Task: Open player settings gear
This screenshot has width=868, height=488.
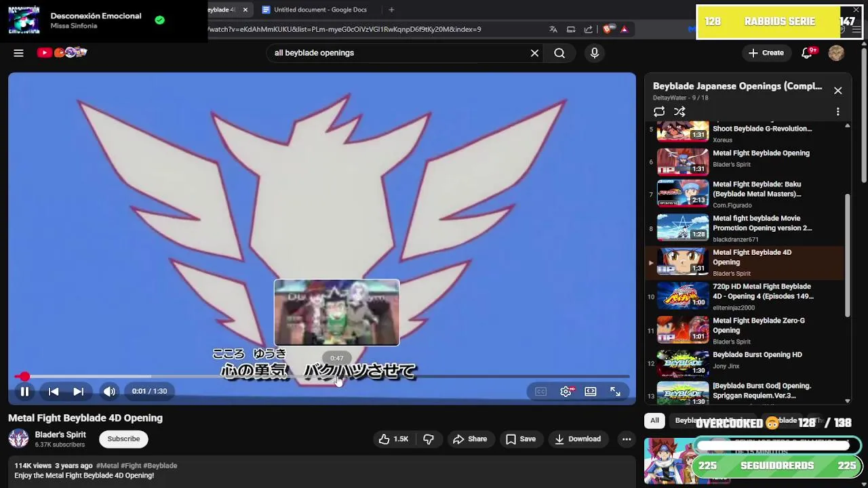Action: [566, 391]
